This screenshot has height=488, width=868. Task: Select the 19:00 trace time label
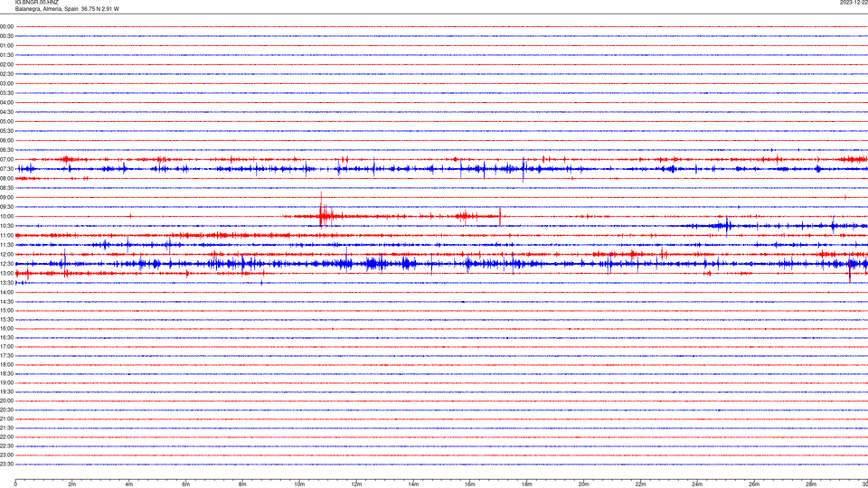click(x=6, y=383)
